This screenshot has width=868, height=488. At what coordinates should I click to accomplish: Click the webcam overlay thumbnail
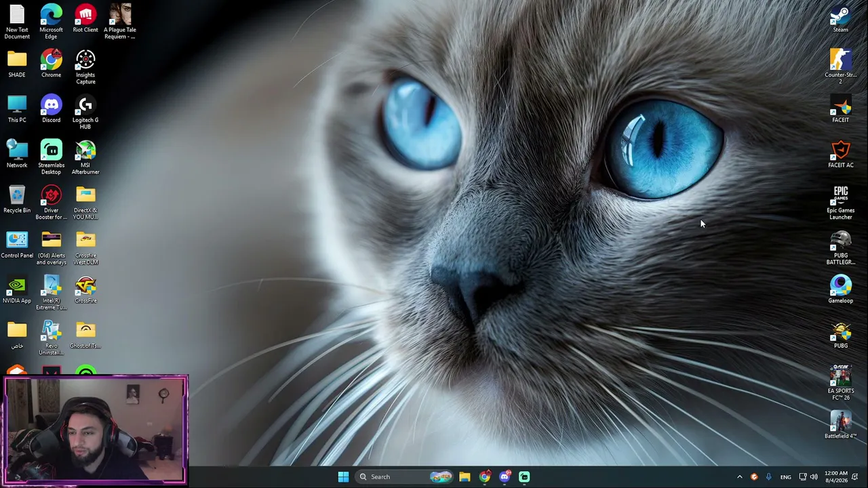[x=96, y=430]
